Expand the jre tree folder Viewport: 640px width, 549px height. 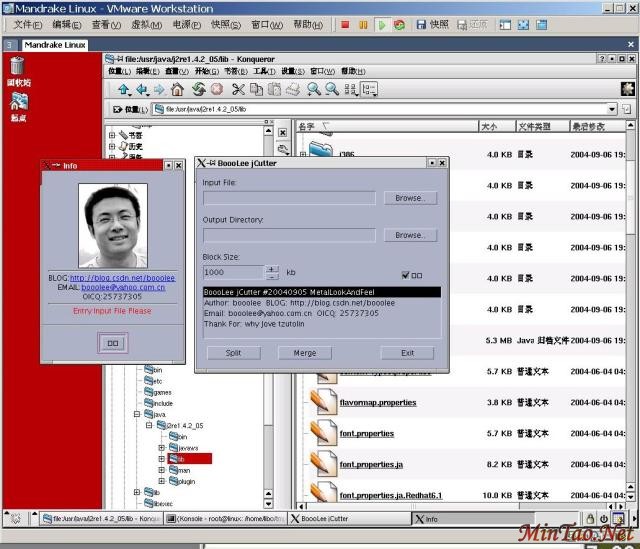tap(162, 447)
